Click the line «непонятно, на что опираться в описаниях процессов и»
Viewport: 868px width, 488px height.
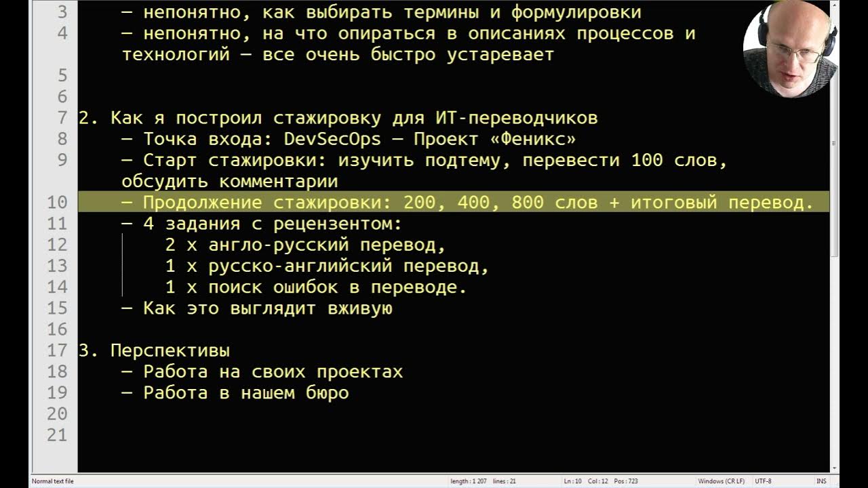409,33
